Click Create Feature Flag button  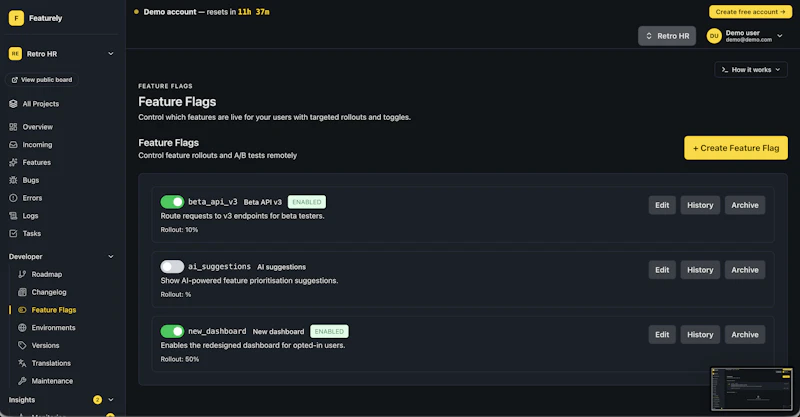736,148
